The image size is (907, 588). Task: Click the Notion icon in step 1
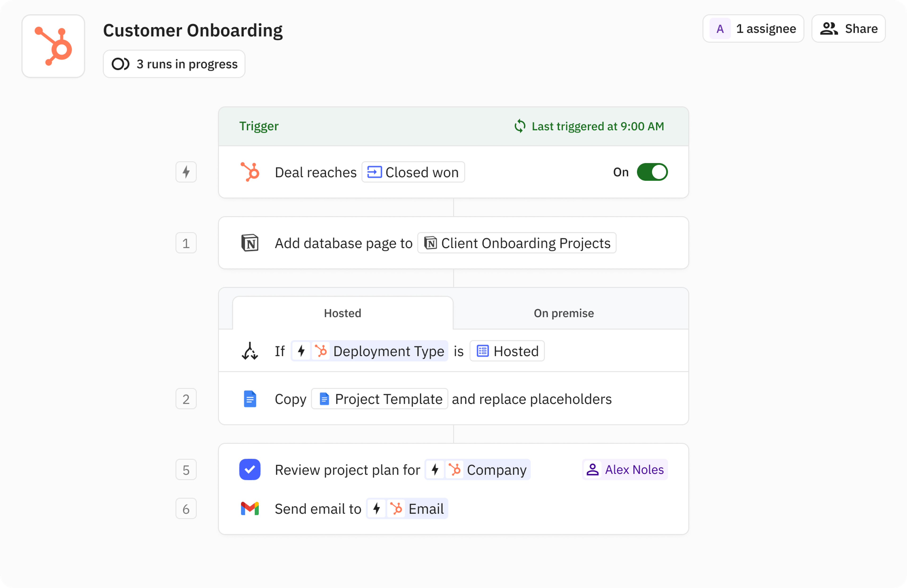[250, 243]
